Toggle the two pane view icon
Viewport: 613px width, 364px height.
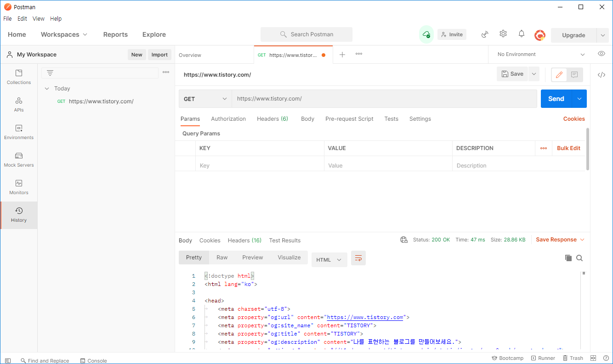pyautogui.click(x=593, y=358)
